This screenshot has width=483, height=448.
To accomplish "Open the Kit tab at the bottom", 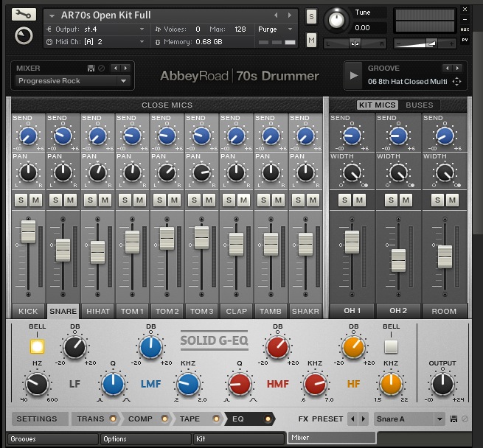I will (239, 438).
